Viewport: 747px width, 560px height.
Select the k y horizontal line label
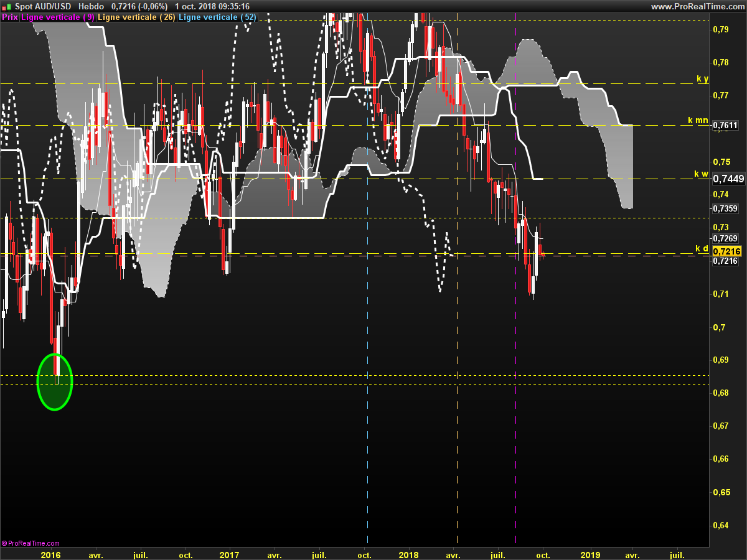(x=702, y=79)
